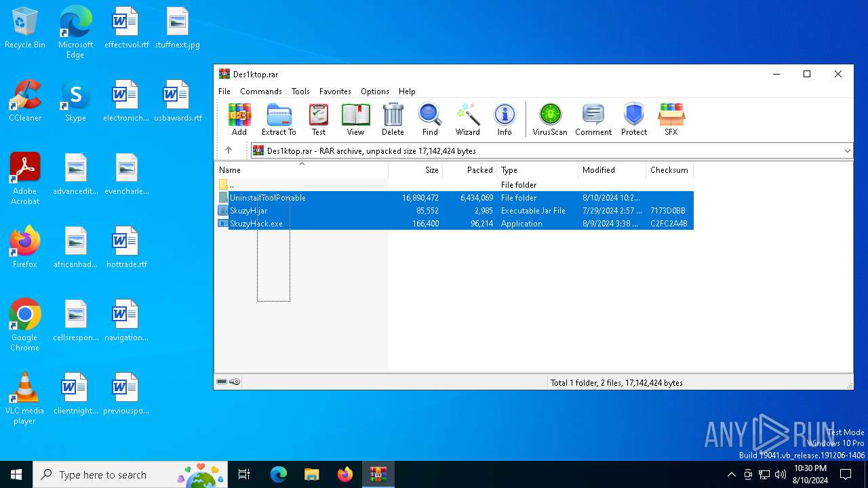Select effectsvol.rtf desktop file
The height and width of the screenshot is (488, 868).
pos(126,28)
